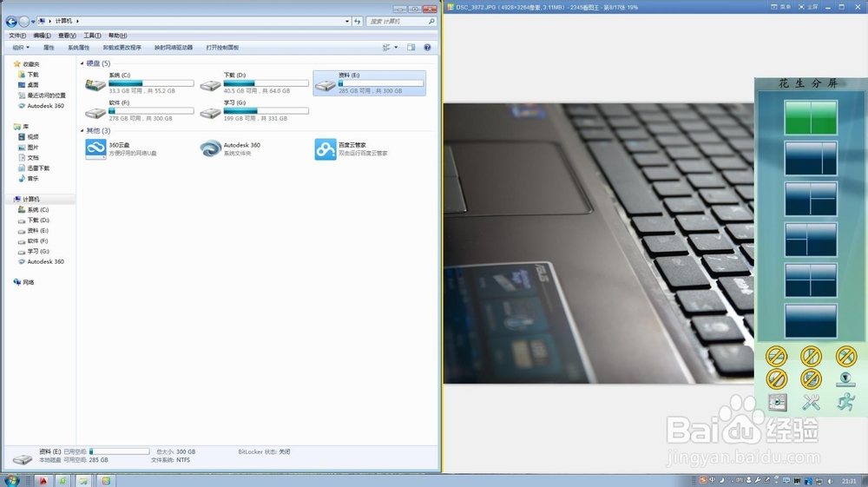Viewport: 868px width, 487px height.
Task: Open the 文件(F) menu
Action: 17,36
